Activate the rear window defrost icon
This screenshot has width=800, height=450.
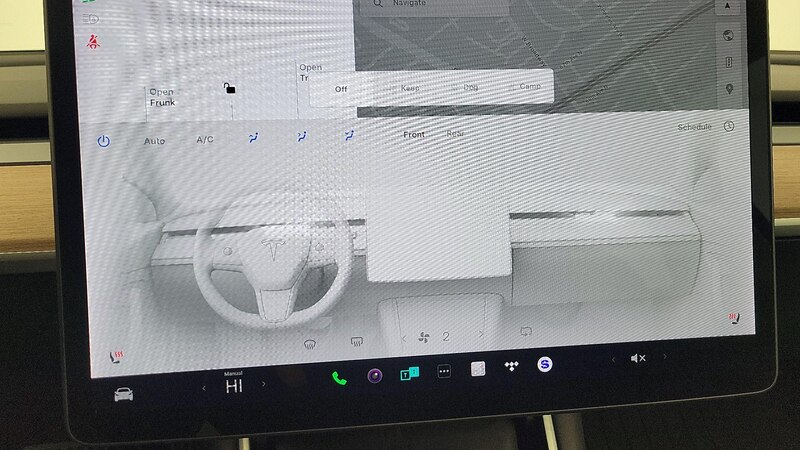pyautogui.click(x=357, y=341)
